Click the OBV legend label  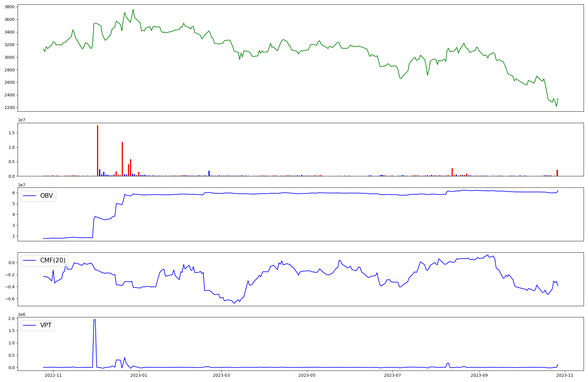(x=46, y=196)
